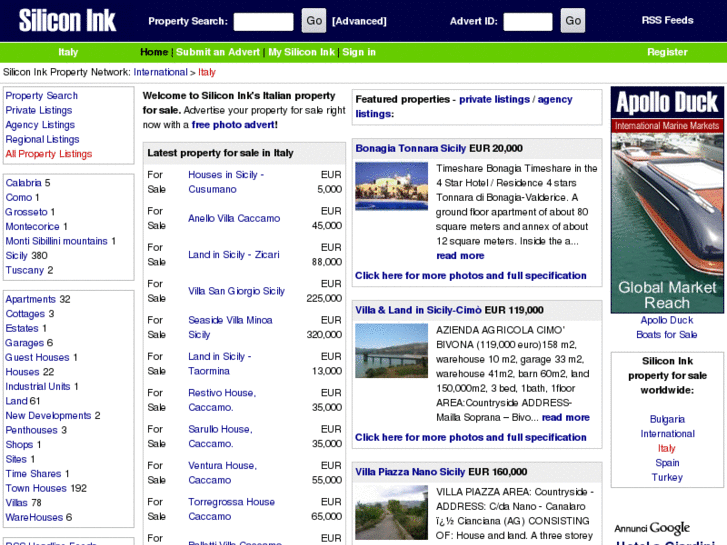Viewport: 727px width, 545px height.
Task: Open Land in Sicily - Taormina listing
Action: (x=220, y=364)
